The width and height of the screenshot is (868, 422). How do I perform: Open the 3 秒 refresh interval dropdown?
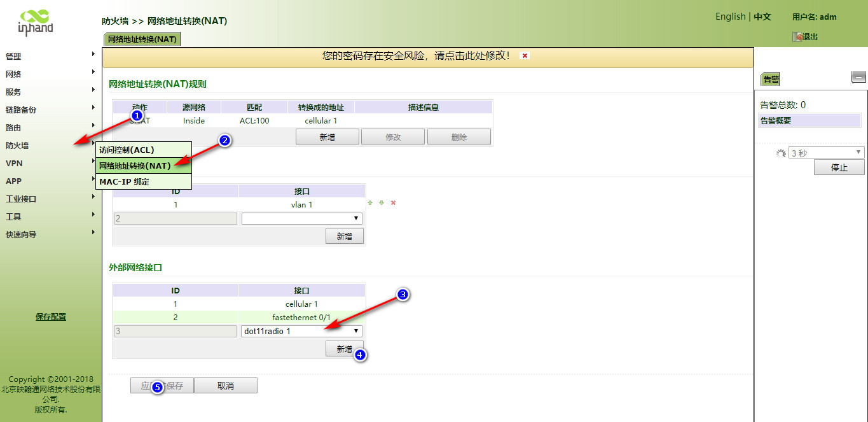[826, 153]
